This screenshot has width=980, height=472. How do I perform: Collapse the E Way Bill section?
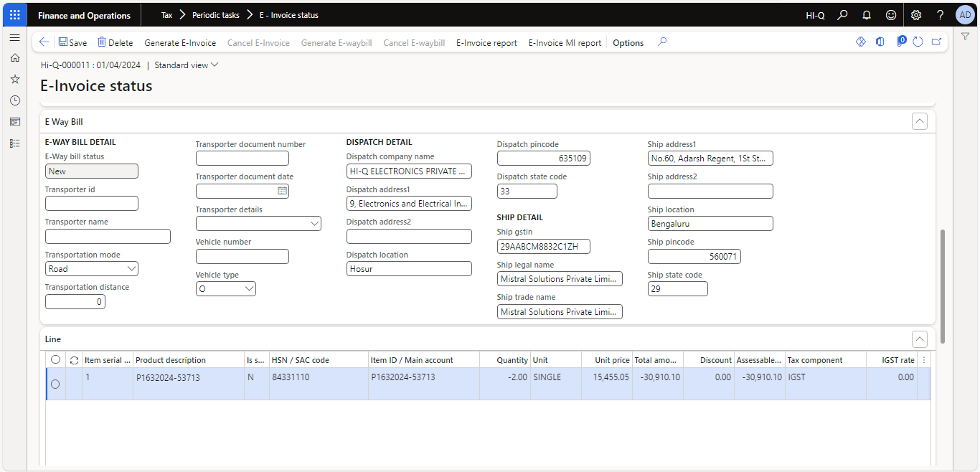pos(919,121)
